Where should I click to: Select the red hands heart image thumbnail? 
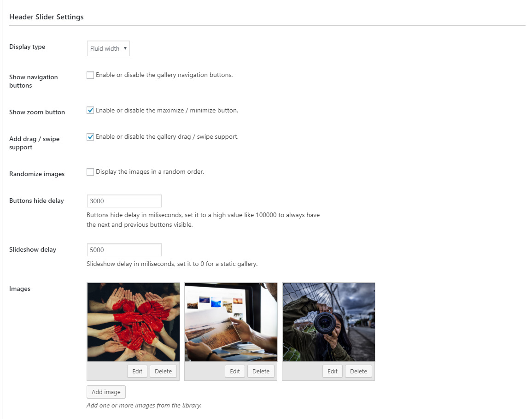tap(133, 322)
